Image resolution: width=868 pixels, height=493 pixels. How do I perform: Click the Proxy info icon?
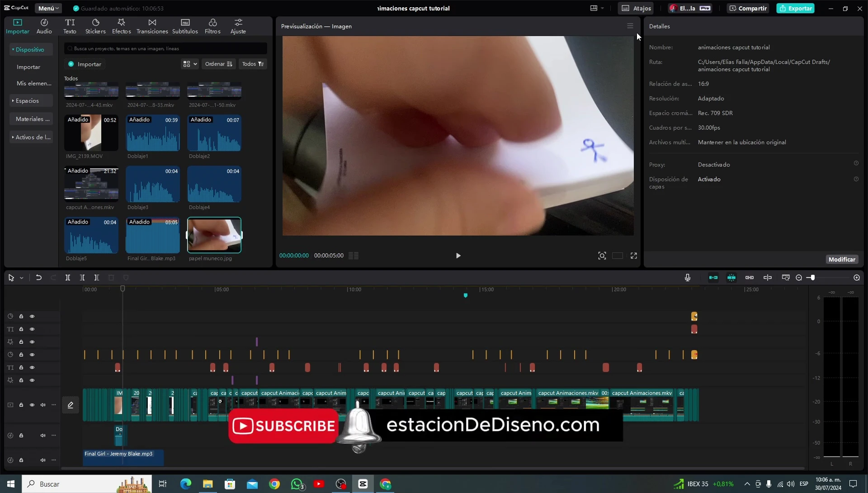[x=856, y=163]
